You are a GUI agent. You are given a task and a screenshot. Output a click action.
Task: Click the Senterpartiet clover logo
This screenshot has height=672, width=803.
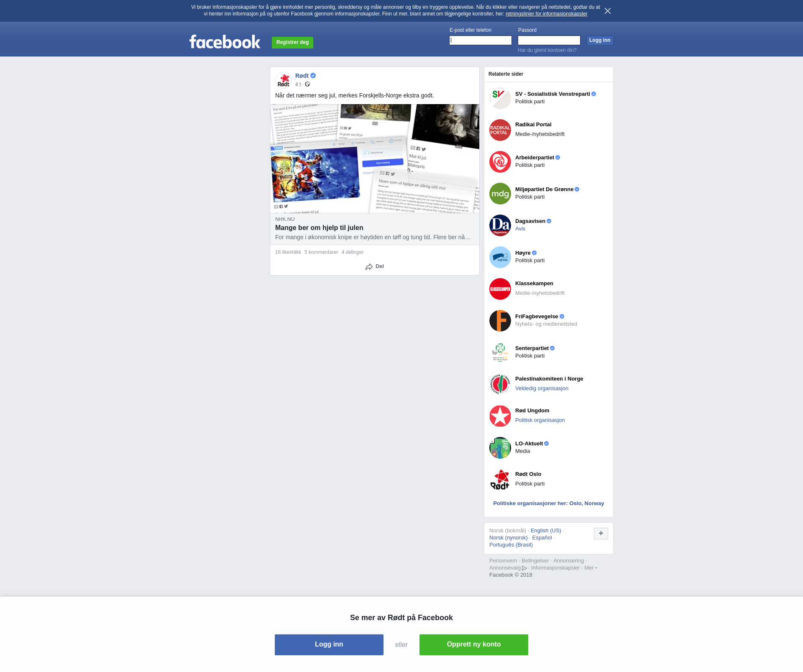pyautogui.click(x=500, y=353)
